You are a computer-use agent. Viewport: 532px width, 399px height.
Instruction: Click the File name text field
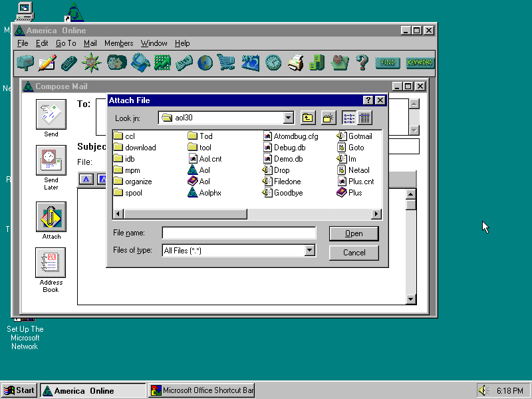tap(239, 233)
